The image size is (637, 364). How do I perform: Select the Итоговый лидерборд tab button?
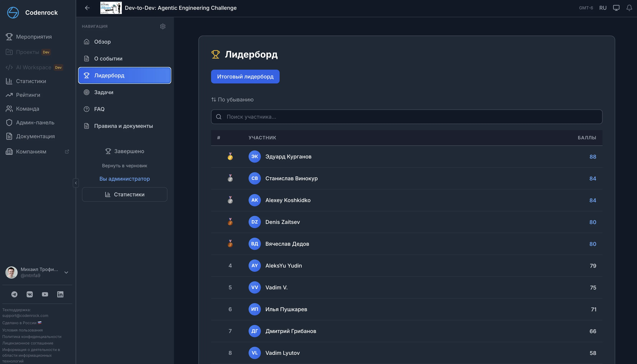pyautogui.click(x=245, y=77)
